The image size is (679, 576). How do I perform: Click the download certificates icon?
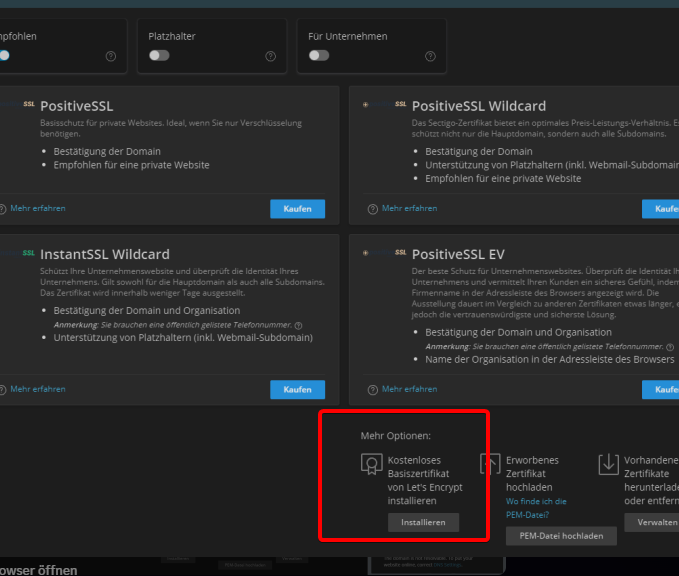pos(608,464)
